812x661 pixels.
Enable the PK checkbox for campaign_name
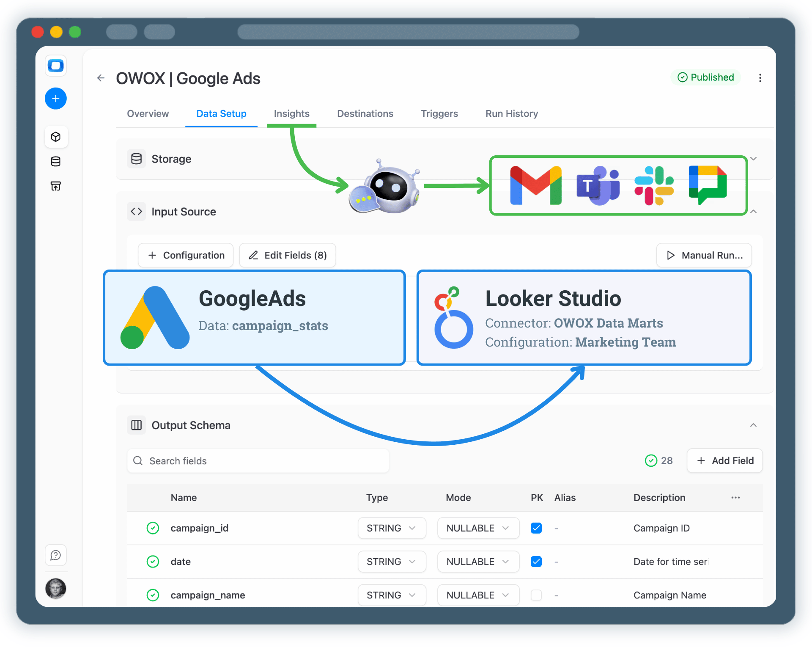536,595
